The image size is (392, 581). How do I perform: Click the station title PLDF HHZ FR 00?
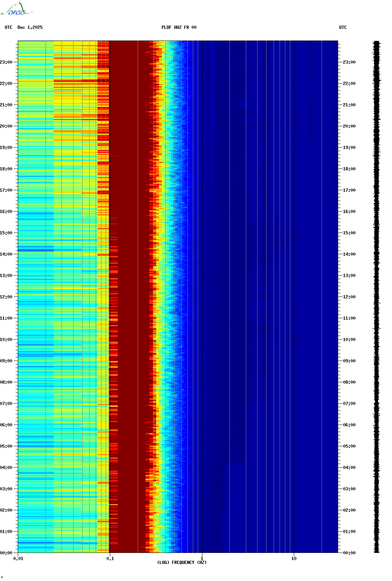coord(179,27)
